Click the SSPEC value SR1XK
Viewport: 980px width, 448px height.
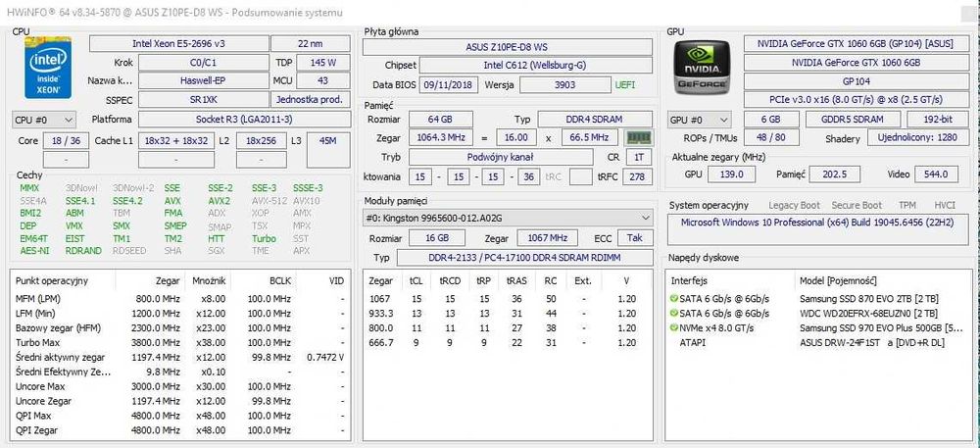pyautogui.click(x=203, y=99)
